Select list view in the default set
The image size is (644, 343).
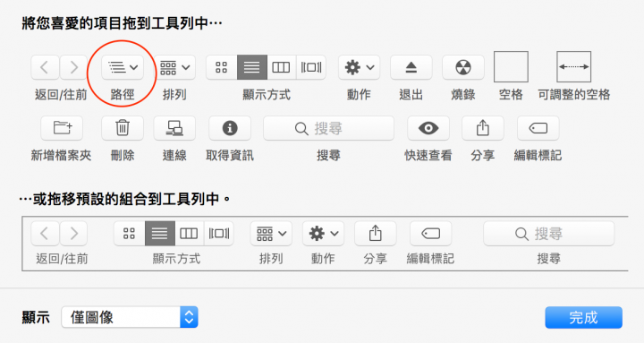(160, 233)
